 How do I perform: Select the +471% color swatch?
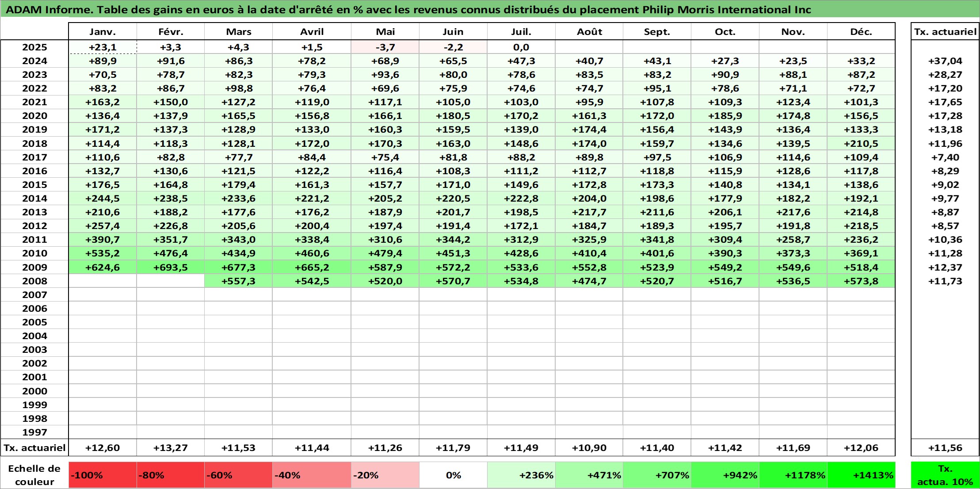(x=589, y=475)
